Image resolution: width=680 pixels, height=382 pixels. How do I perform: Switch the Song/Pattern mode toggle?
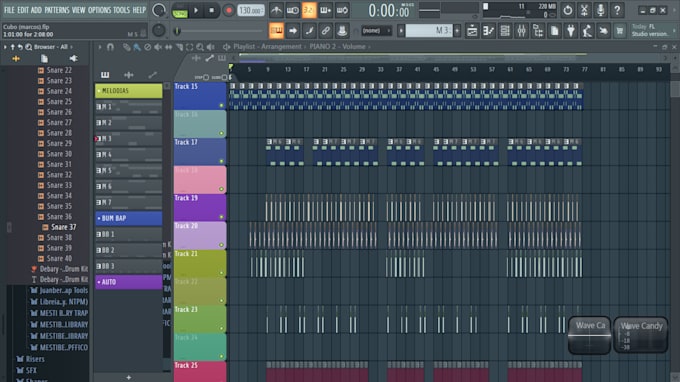point(180,10)
